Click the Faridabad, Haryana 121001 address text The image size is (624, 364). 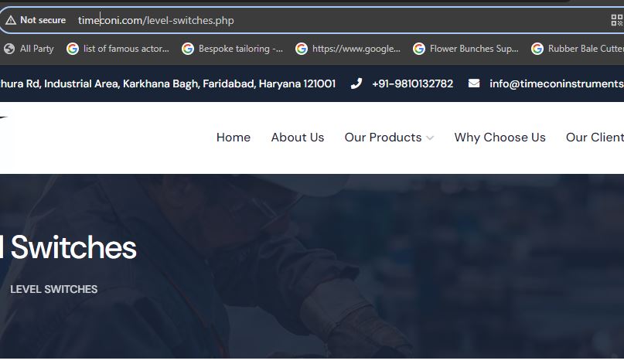coord(269,83)
